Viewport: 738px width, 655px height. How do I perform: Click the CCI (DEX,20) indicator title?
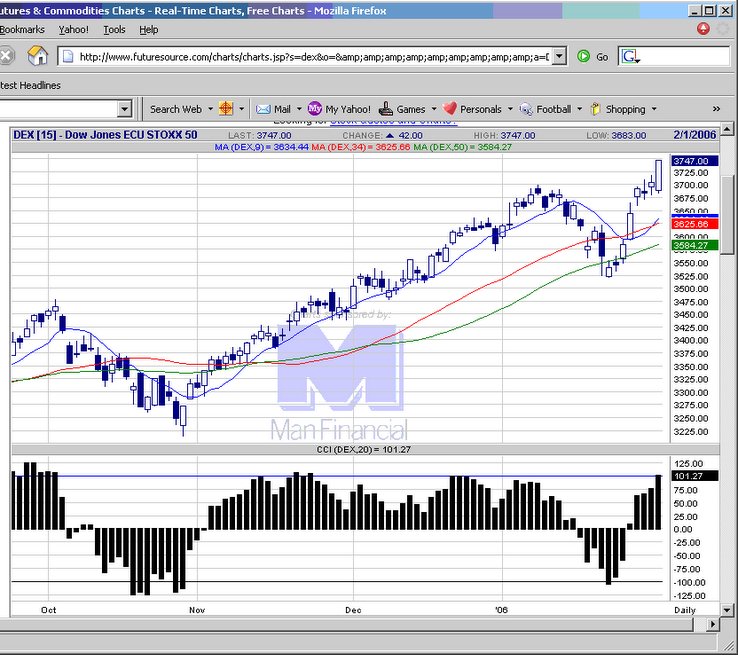pyautogui.click(x=363, y=449)
